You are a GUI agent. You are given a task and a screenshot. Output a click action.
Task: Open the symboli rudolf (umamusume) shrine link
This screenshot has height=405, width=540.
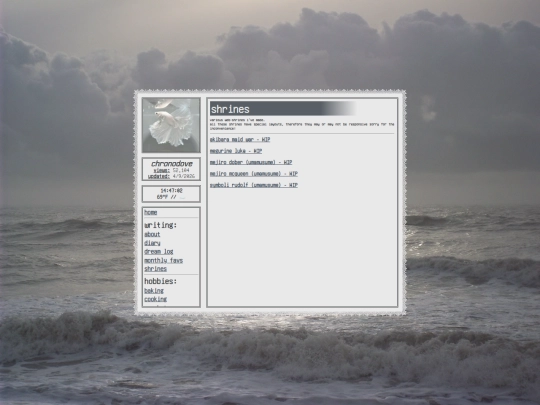click(253, 185)
